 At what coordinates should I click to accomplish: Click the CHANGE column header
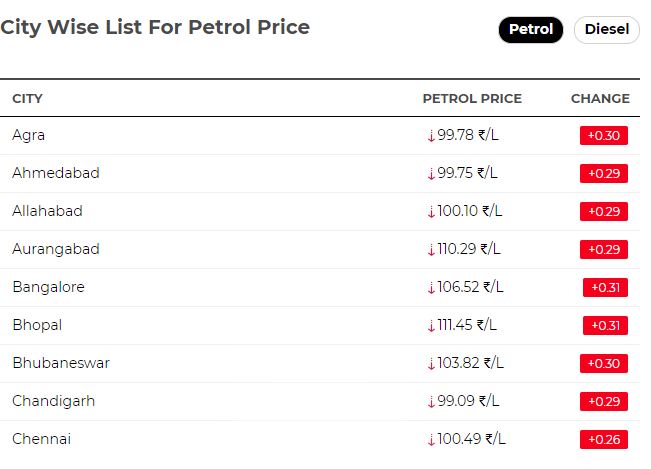click(600, 98)
